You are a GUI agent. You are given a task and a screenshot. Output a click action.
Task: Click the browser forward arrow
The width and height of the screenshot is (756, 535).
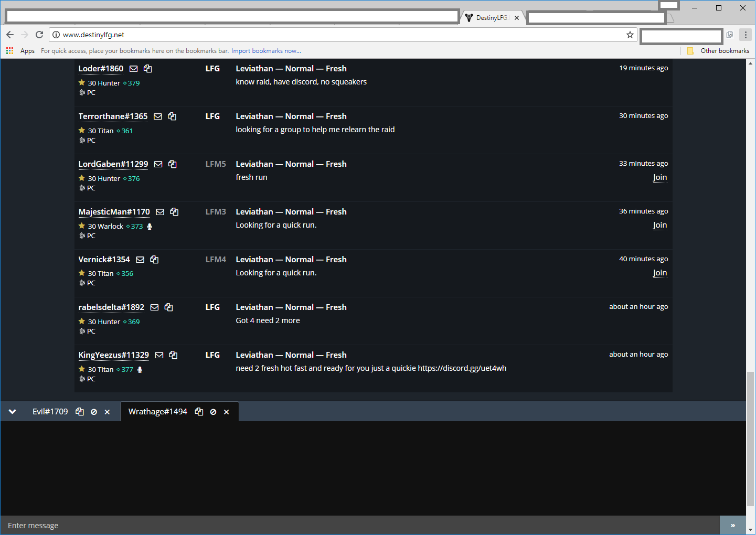(x=25, y=35)
